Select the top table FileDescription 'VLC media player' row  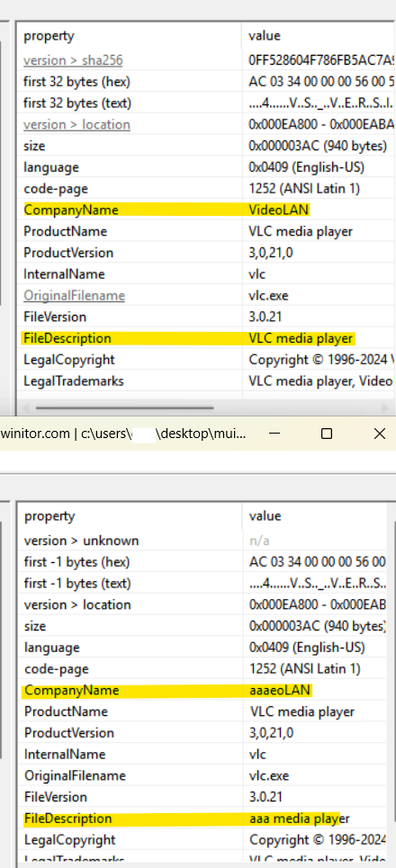(x=206, y=338)
